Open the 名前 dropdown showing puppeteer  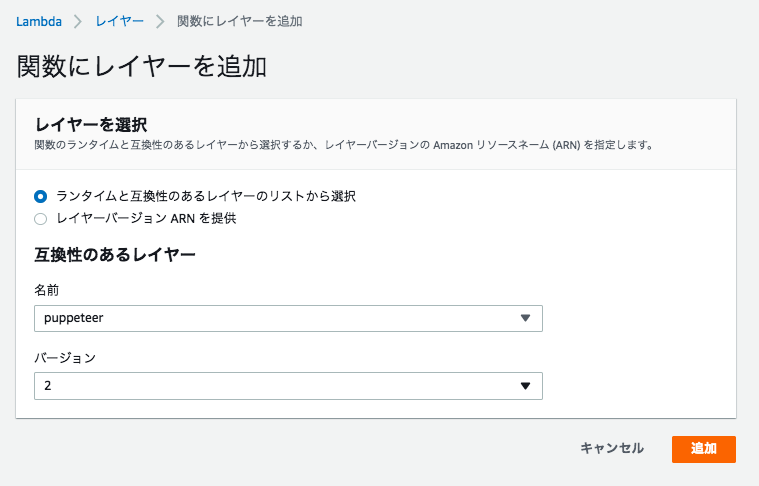pyautogui.click(x=288, y=318)
